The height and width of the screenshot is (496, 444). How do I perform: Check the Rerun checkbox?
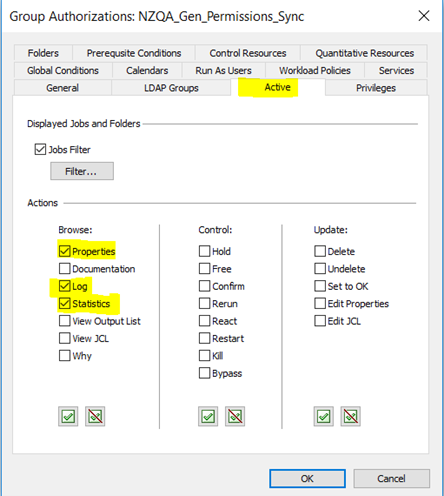(205, 303)
